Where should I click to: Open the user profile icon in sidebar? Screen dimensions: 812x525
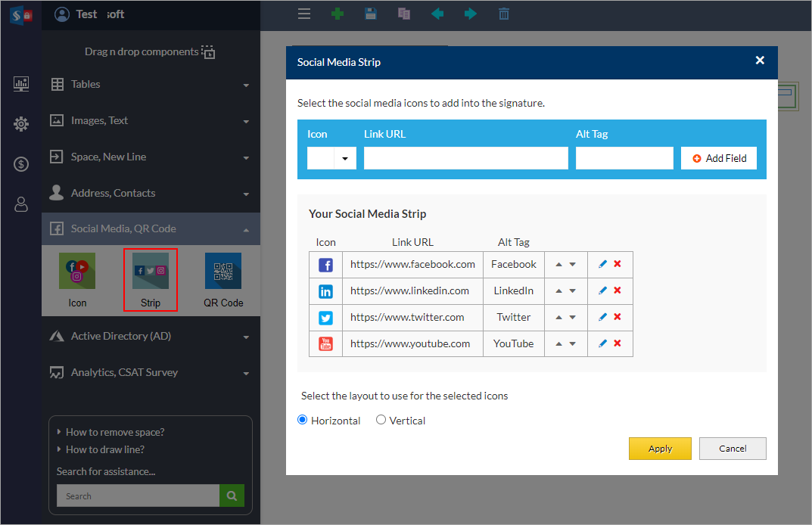(21, 204)
